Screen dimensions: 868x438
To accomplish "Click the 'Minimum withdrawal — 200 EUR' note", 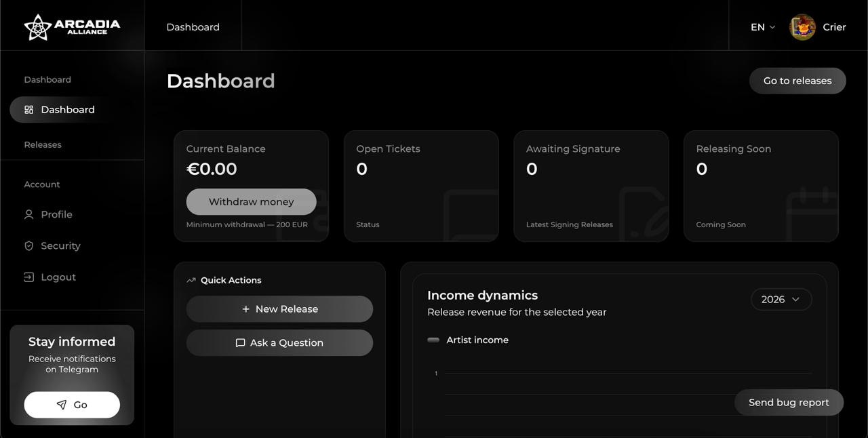I will [247, 224].
